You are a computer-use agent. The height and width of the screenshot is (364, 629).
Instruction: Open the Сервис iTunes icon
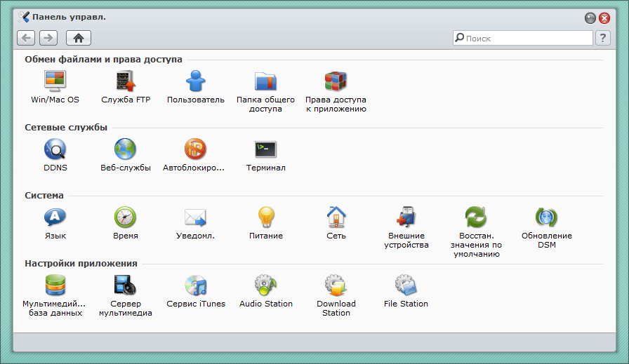[x=196, y=285]
